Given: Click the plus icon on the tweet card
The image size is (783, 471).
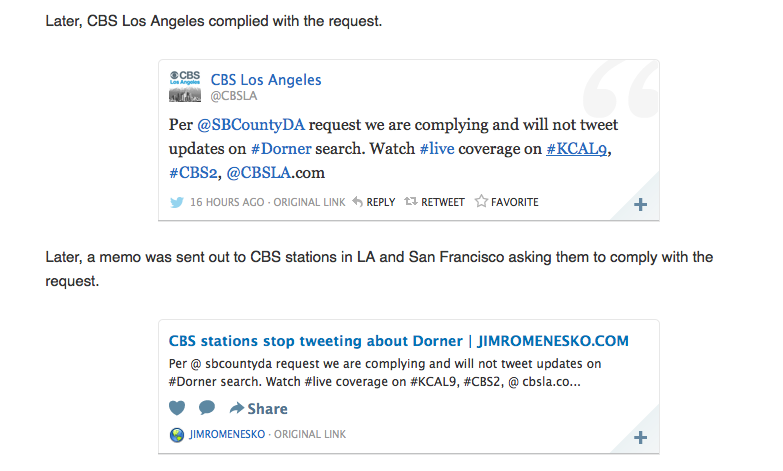Looking at the screenshot, I should pyautogui.click(x=641, y=205).
